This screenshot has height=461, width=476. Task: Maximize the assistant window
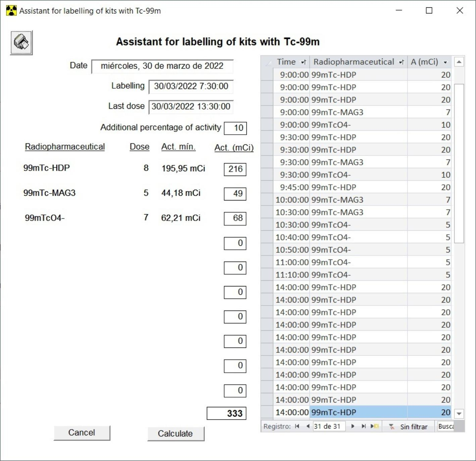[x=429, y=10]
